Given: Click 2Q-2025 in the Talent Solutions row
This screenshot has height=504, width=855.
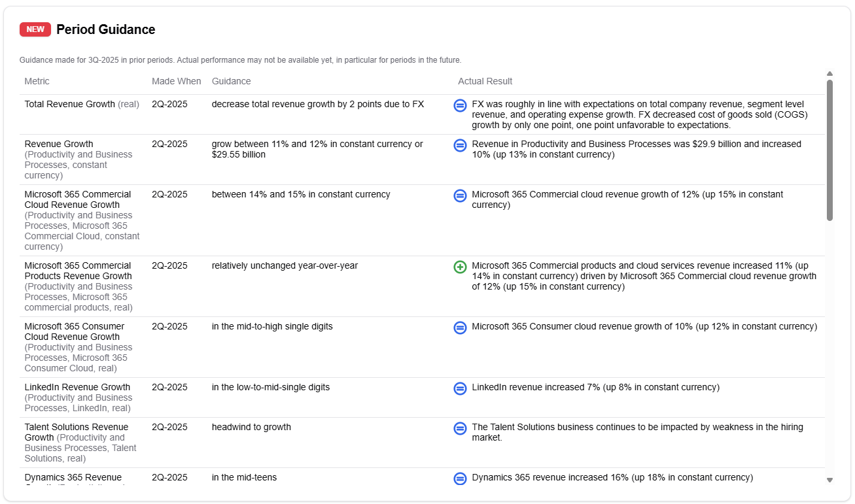Looking at the screenshot, I should [169, 427].
